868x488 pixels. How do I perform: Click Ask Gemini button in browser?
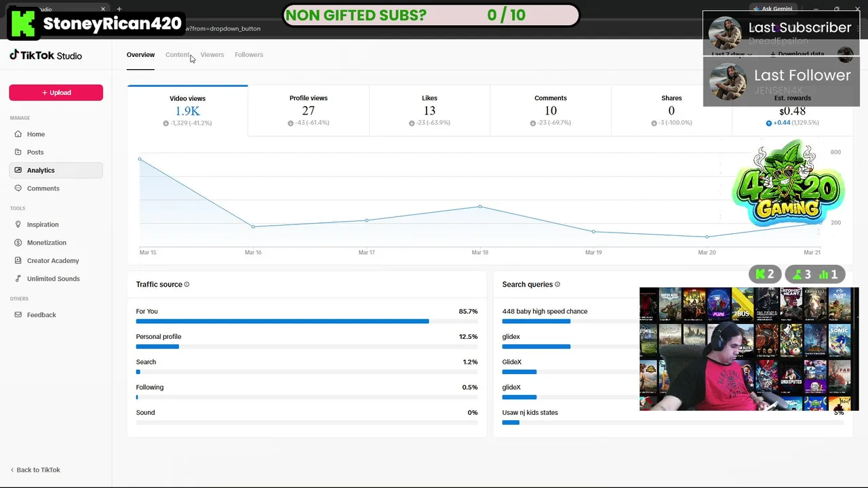coord(774,9)
